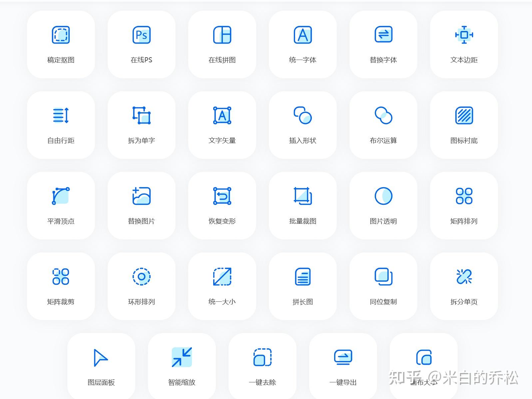This screenshot has height=399, width=532.
Task: Click the 拆为单字 text label
Action: tap(142, 141)
